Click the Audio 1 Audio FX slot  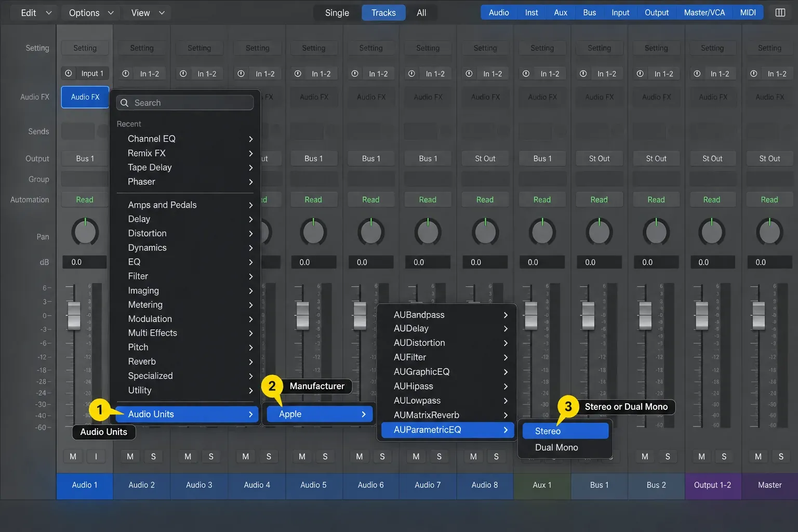coord(85,97)
